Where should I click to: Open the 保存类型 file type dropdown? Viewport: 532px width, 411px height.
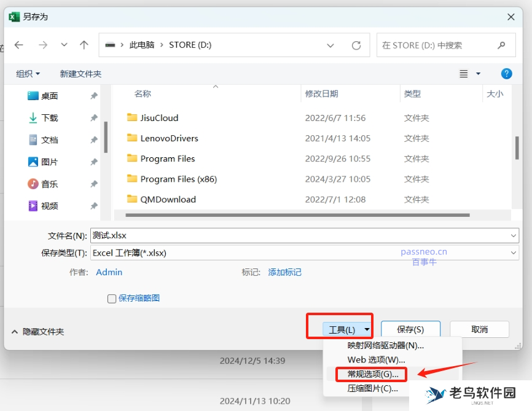(x=514, y=252)
